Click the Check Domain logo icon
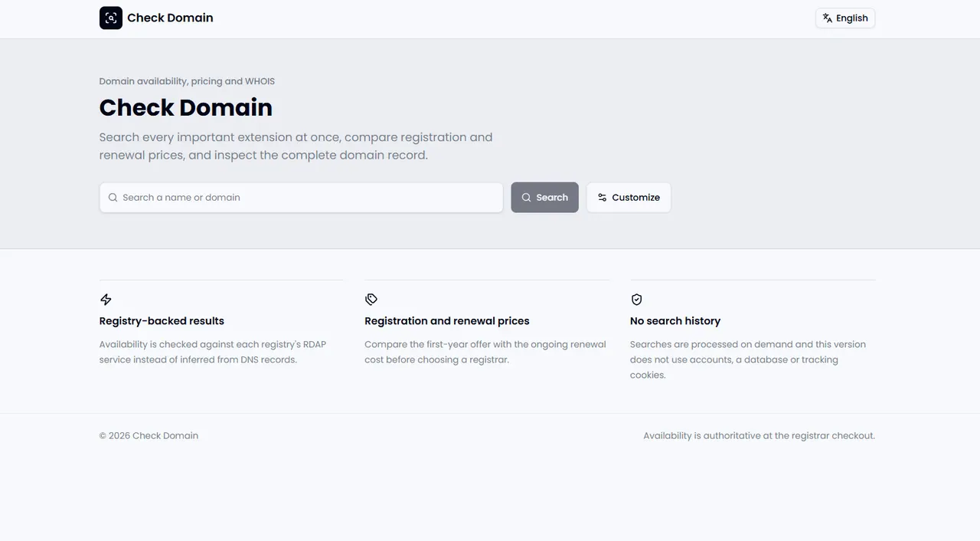 click(x=111, y=18)
